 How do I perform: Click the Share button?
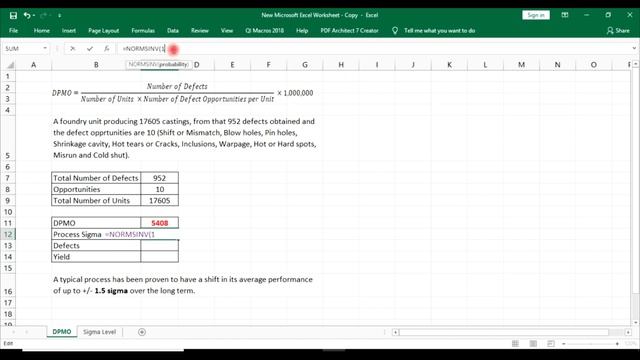[618, 31]
